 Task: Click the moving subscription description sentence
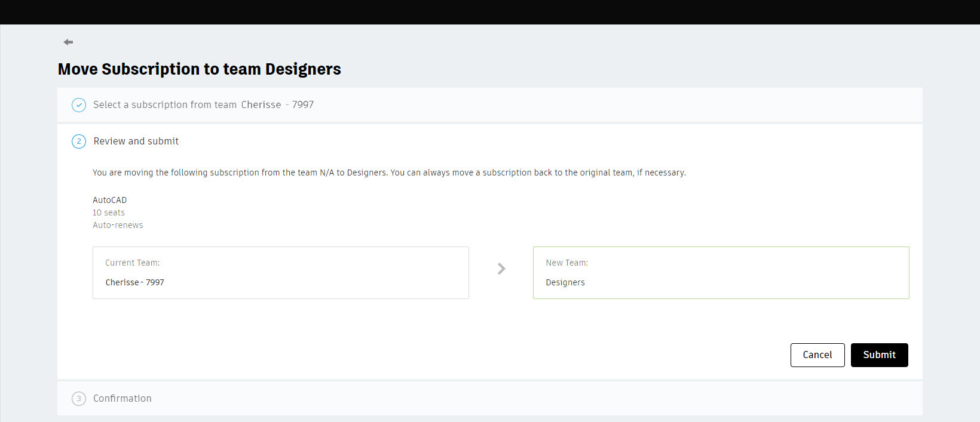389,173
